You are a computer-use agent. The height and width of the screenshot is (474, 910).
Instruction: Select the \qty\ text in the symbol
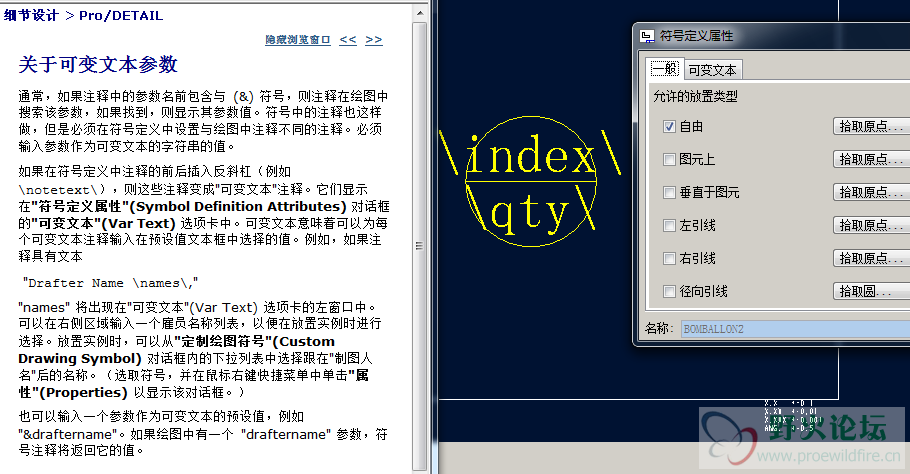point(530,208)
